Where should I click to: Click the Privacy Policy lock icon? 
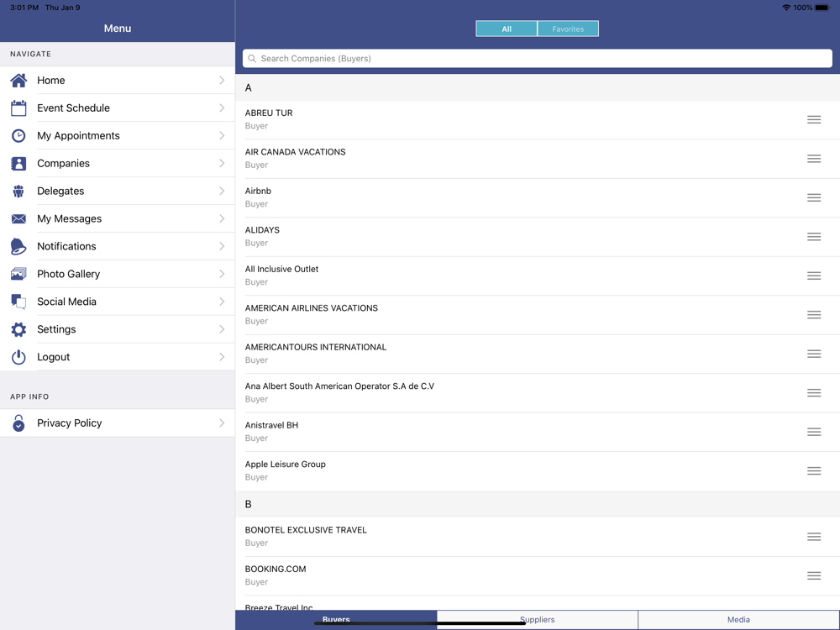[18, 423]
